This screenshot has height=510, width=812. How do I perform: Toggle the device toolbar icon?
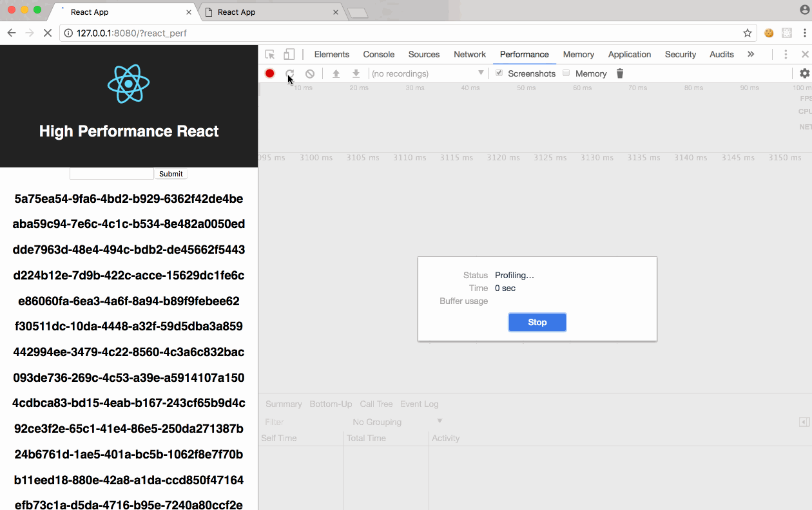pos(289,55)
